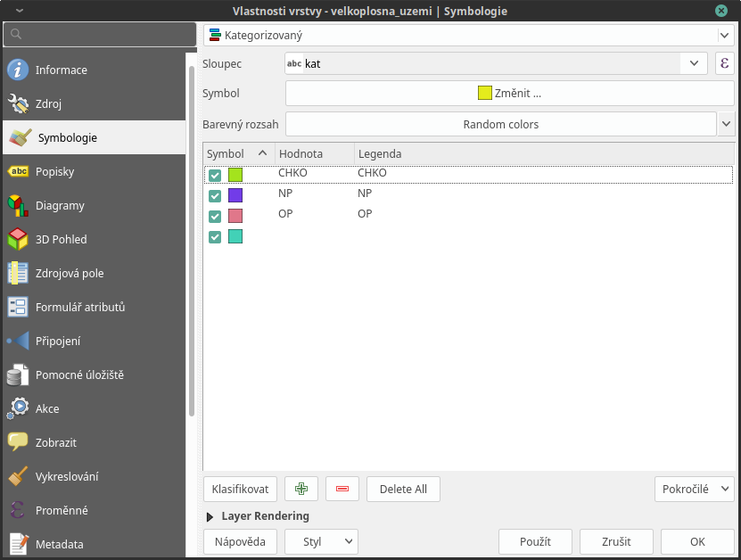Uncheck the empty-value category checkbox
Screen dimensions: 741x560
point(215,237)
